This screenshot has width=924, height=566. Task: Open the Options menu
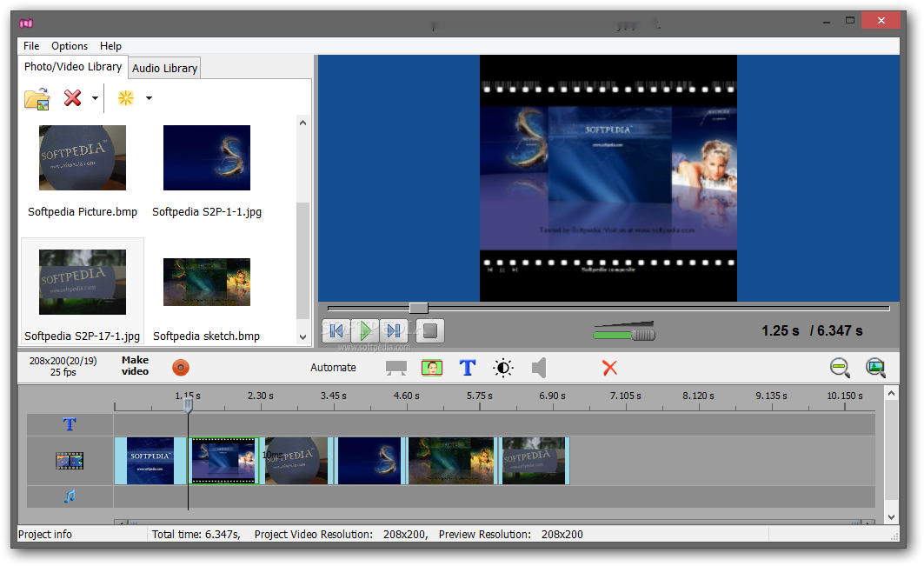click(x=70, y=46)
